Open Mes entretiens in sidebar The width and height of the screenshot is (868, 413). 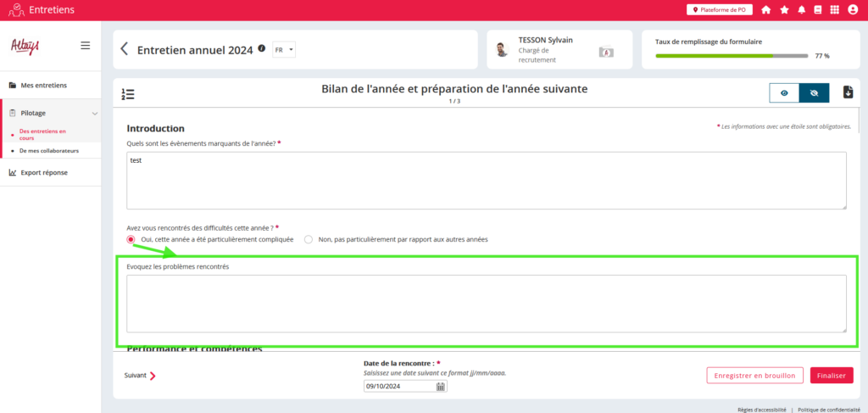(43, 85)
